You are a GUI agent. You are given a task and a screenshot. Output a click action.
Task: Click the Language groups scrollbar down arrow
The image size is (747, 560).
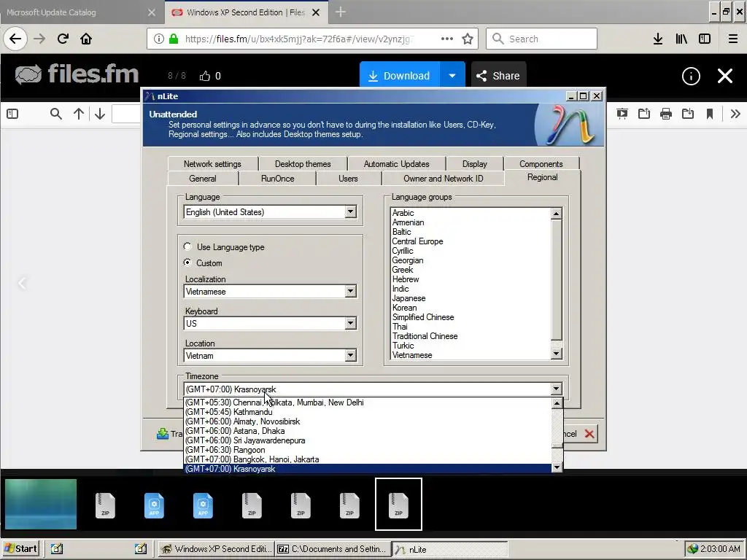556,354
